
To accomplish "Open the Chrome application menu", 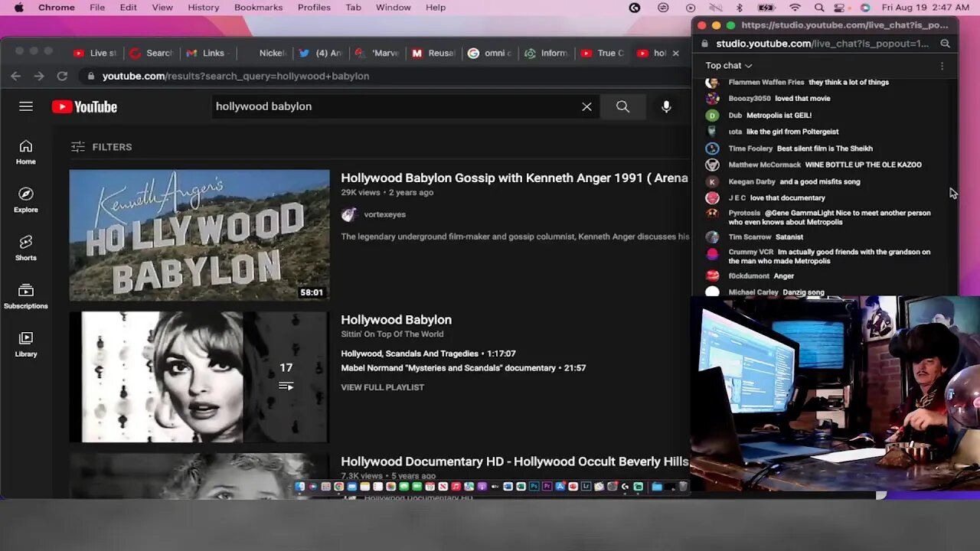I will pyautogui.click(x=57, y=8).
